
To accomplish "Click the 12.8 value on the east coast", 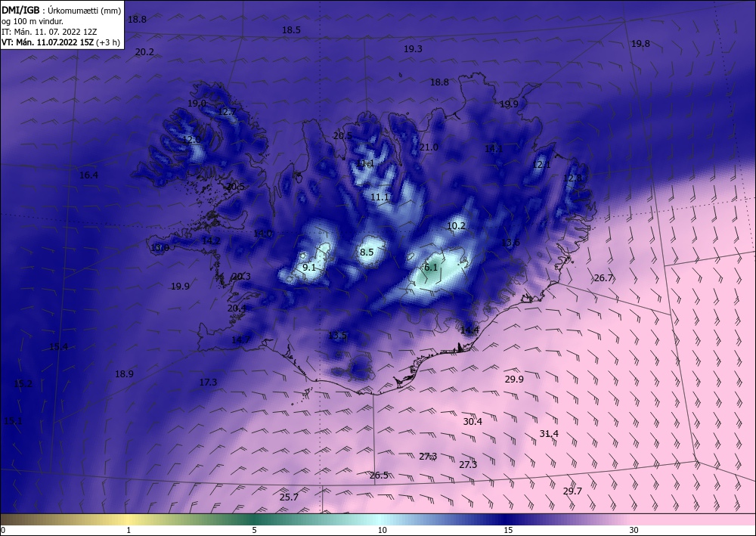I will coord(572,178).
